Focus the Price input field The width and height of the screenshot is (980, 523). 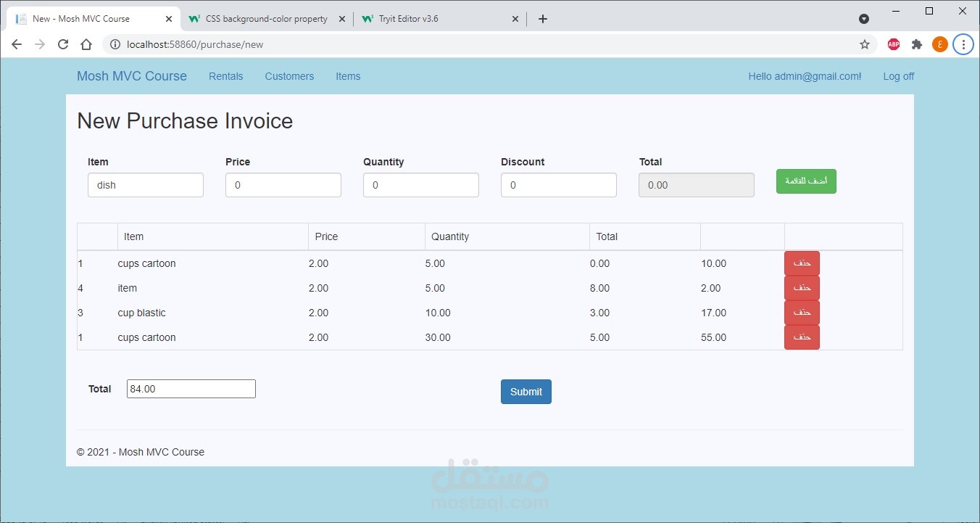coord(283,185)
